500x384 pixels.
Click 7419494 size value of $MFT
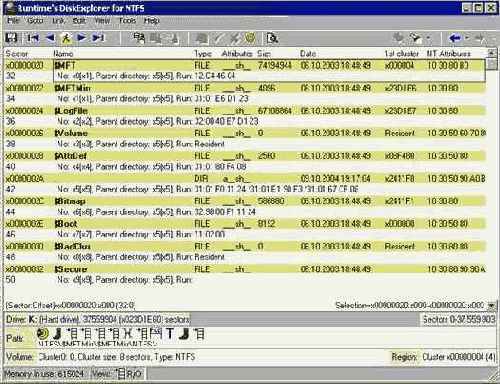(x=275, y=65)
